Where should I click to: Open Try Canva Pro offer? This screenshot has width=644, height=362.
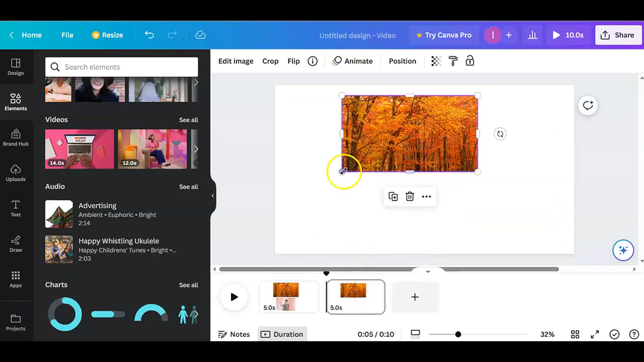point(444,35)
